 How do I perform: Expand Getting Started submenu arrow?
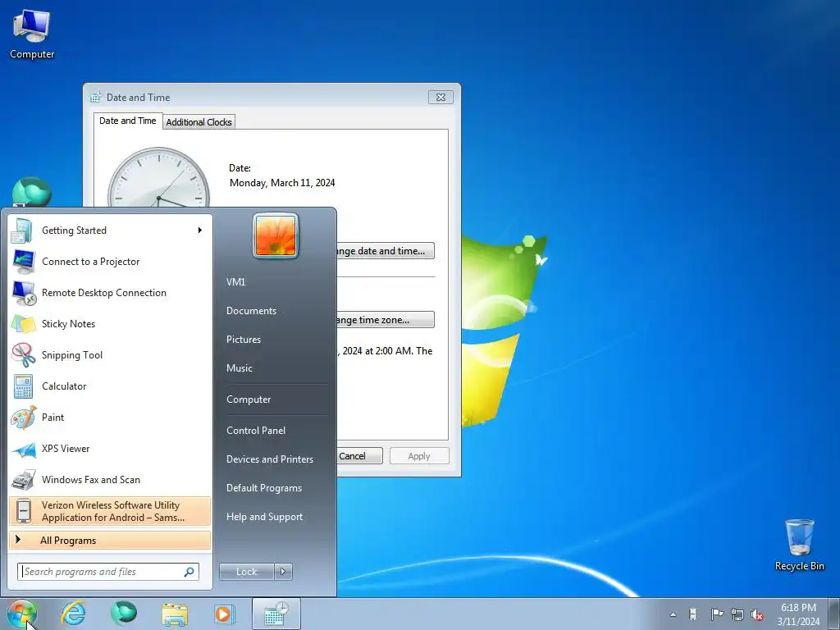click(x=200, y=231)
